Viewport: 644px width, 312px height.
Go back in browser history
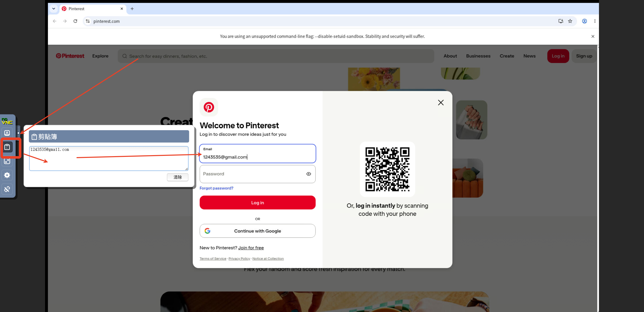(55, 21)
